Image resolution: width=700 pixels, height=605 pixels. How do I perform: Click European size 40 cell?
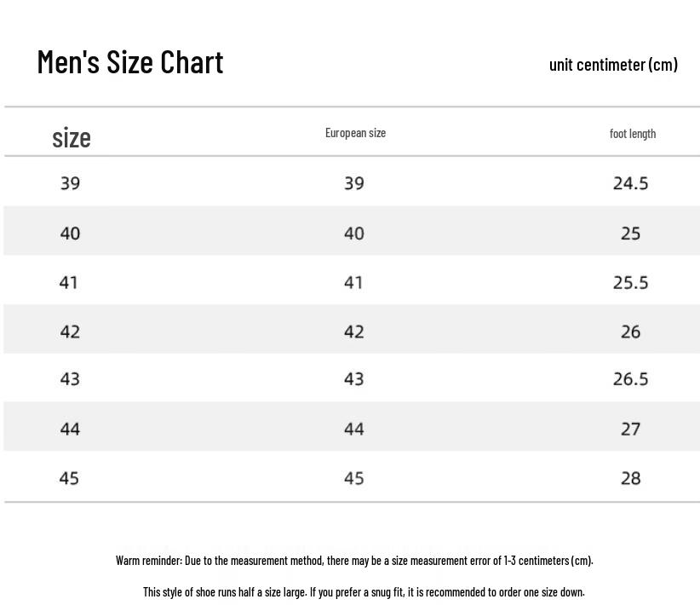pos(354,233)
